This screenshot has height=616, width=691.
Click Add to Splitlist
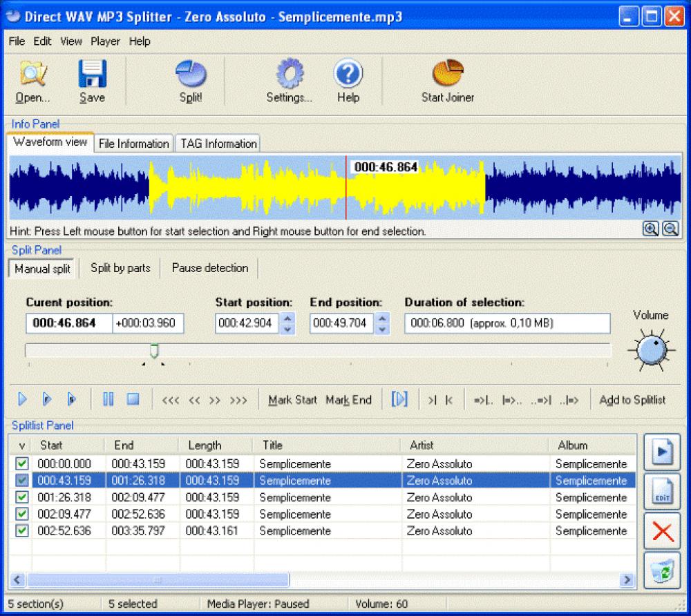click(632, 399)
